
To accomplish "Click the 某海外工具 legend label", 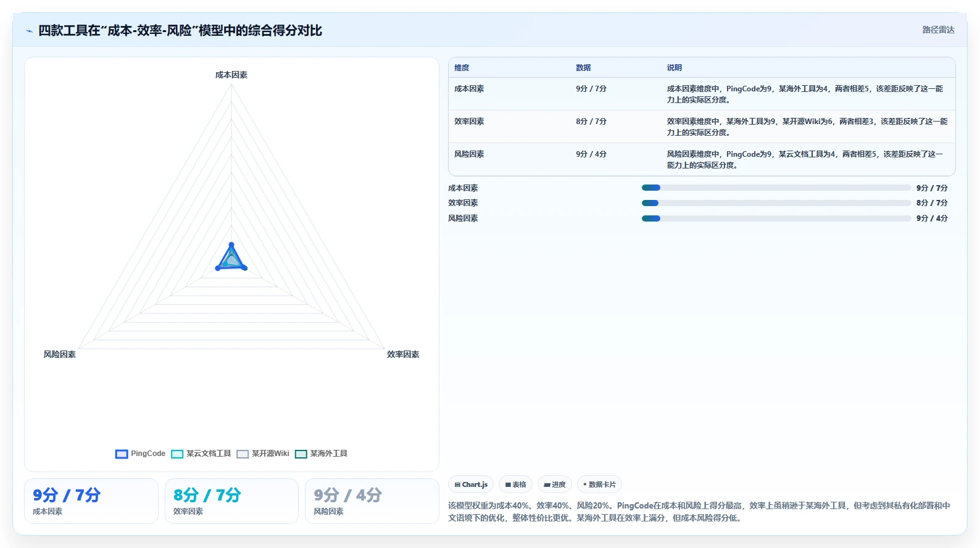I will click(x=328, y=454).
